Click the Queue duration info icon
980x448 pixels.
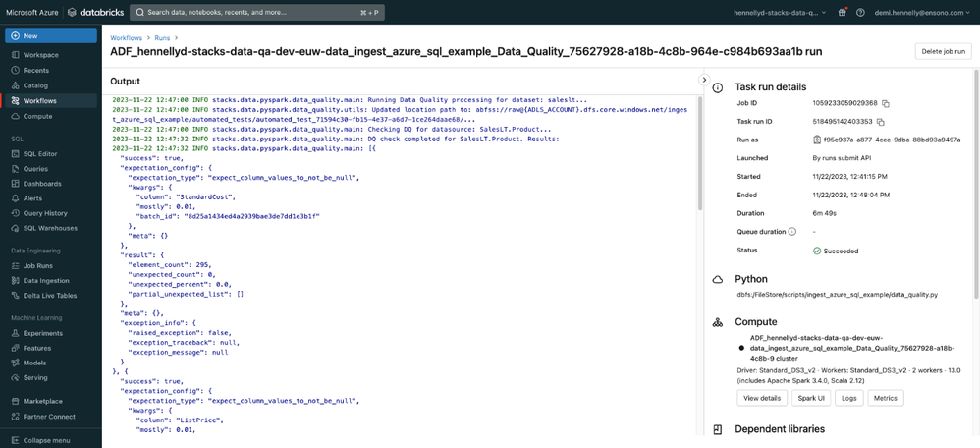pyautogui.click(x=792, y=232)
